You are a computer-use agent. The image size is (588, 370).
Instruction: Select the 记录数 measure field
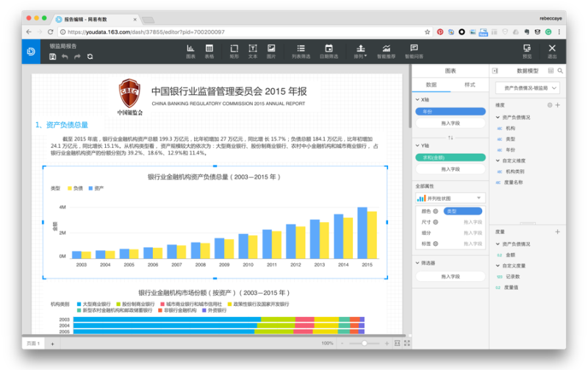(x=512, y=277)
